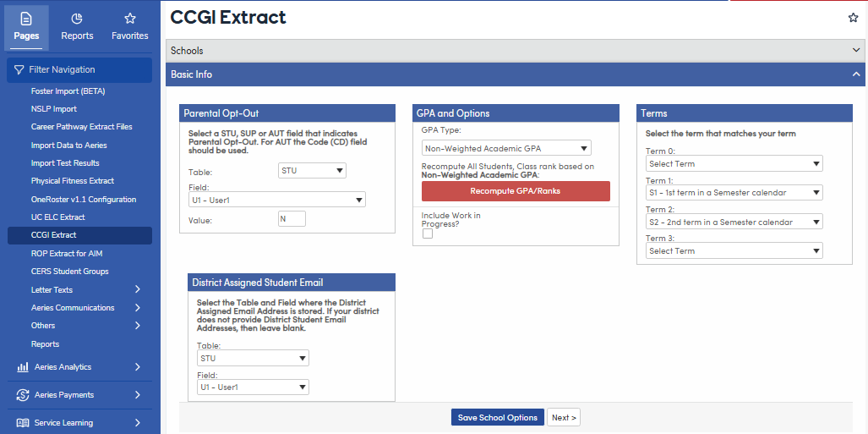
Task: Click the Aeries Communications menu label
Action: pos(73,308)
